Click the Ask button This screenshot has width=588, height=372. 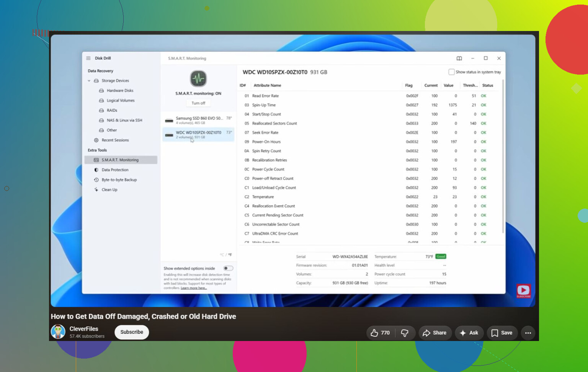pos(469,333)
